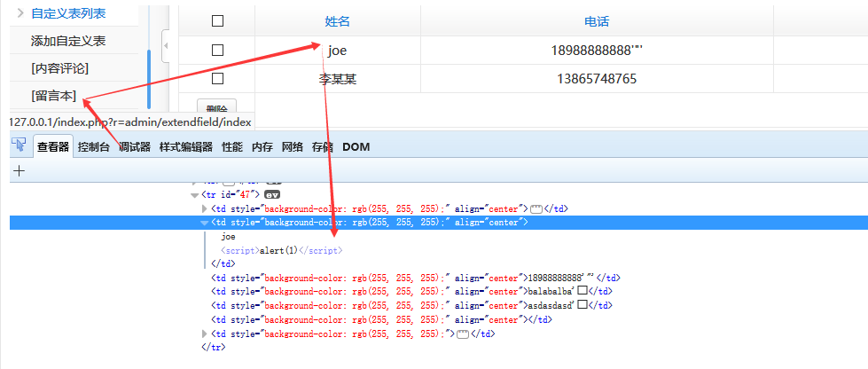Click the plus icon to add node
Viewport: 868px width, 369px height.
pyautogui.click(x=19, y=170)
